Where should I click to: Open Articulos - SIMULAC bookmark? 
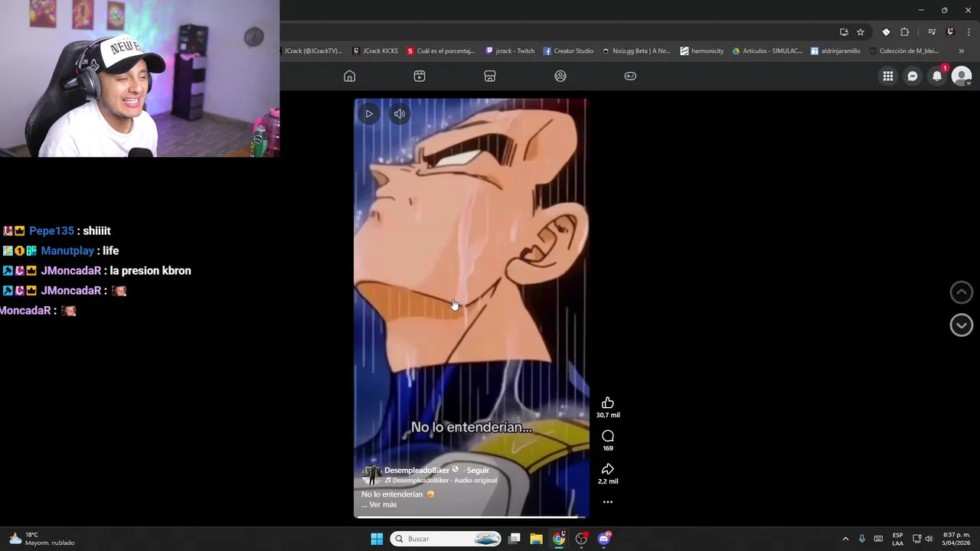click(x=767, y=51)
